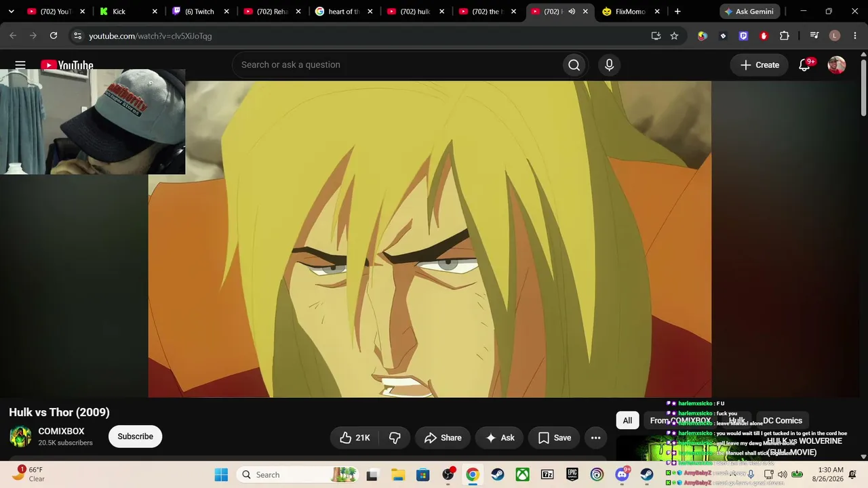Click the Hulk vs Thor video player

click(430, 239)
